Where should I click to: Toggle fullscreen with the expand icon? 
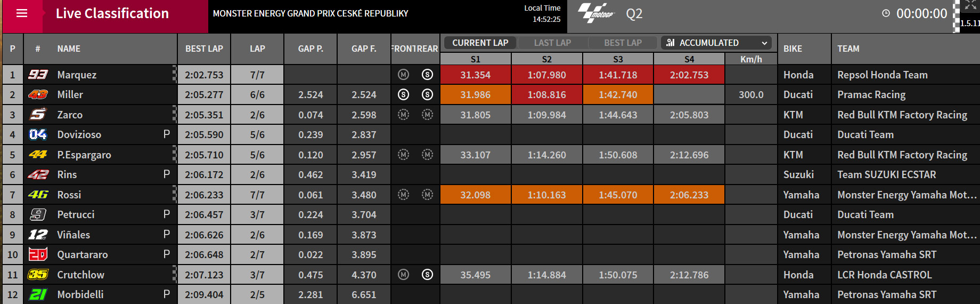click(x=970, y=5)
